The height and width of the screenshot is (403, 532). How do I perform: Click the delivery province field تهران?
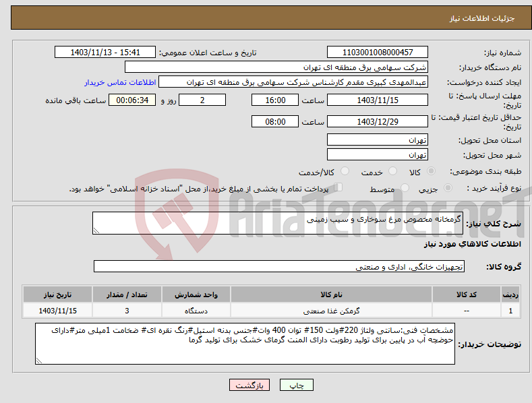[x=378, y=139]
